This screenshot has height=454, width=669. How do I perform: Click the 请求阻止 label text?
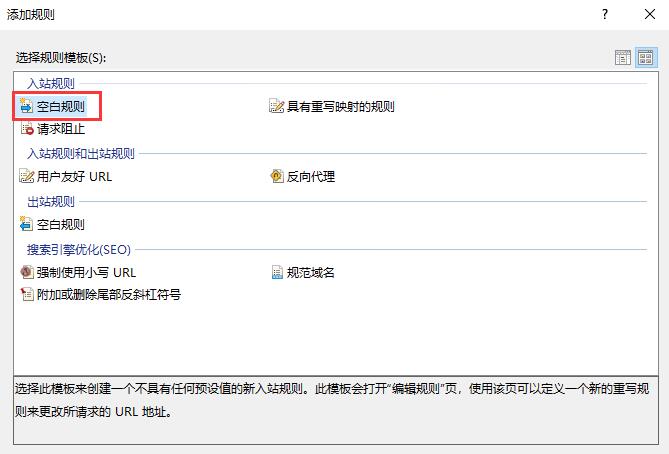pos(61,129)
